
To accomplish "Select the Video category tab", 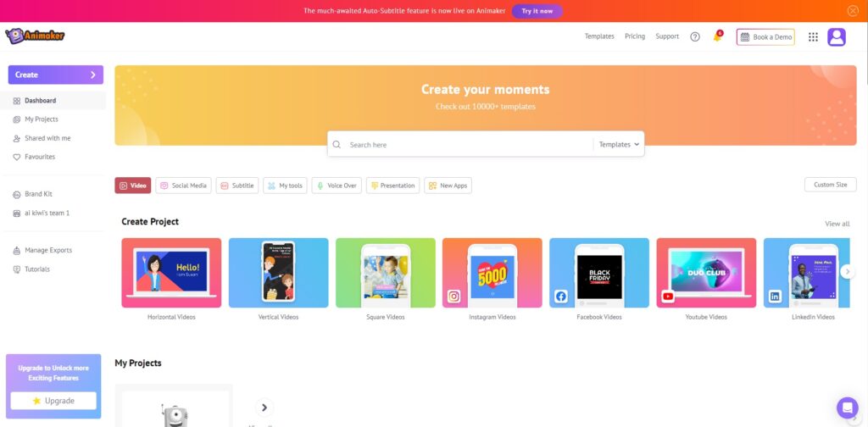I will point(133,186).
